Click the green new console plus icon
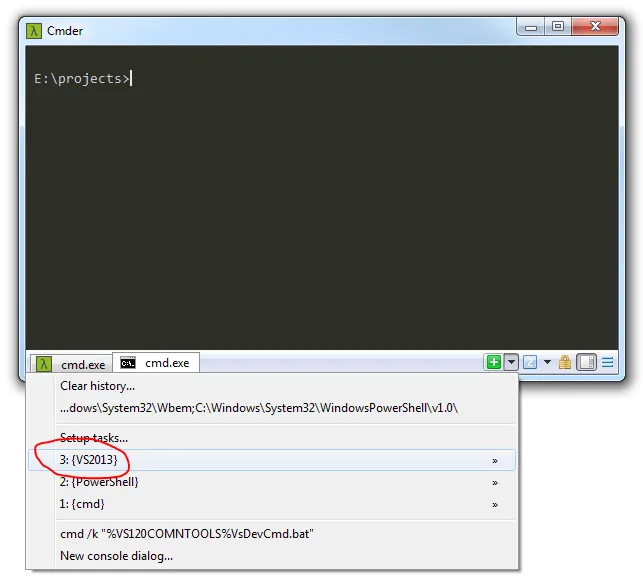Screen dimensions: 643x576 493,362
